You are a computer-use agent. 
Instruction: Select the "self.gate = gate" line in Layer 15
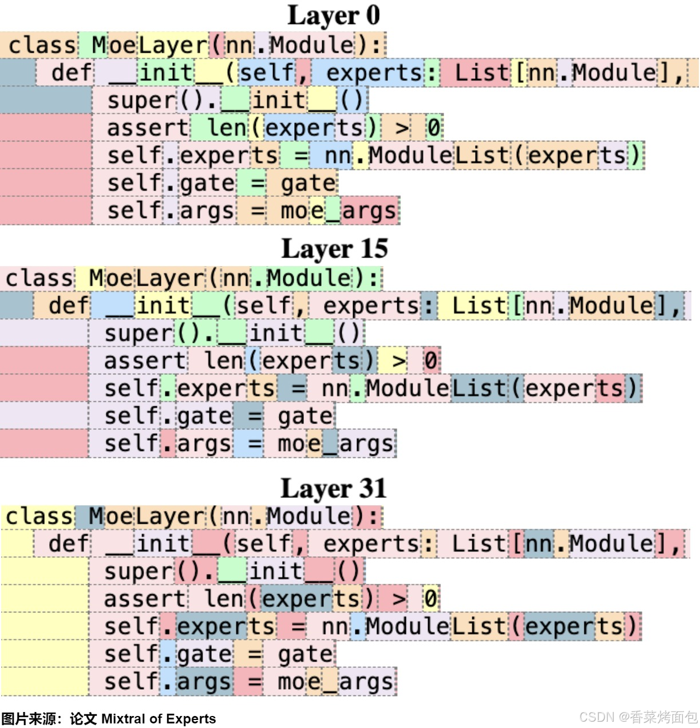168,416
